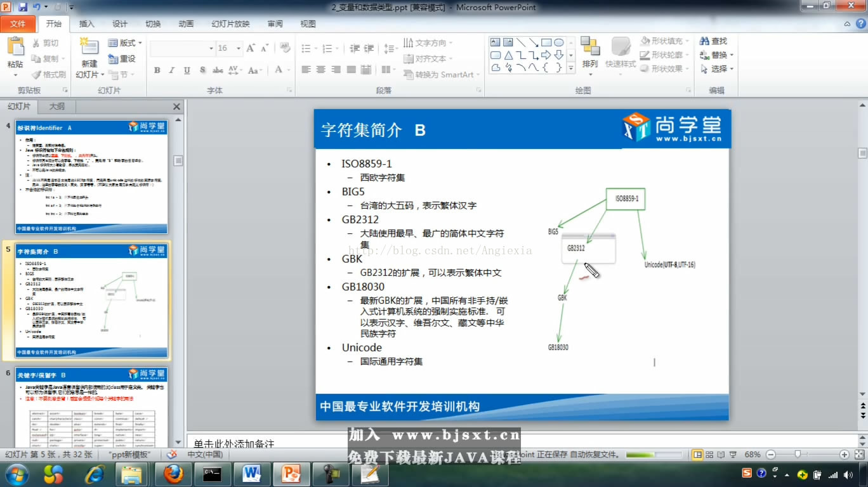Viewport: 868px width, 487px height.
Task: Open Convert to SmartArt (转换为 SmartArt)
Action: (x=442, y=74)
